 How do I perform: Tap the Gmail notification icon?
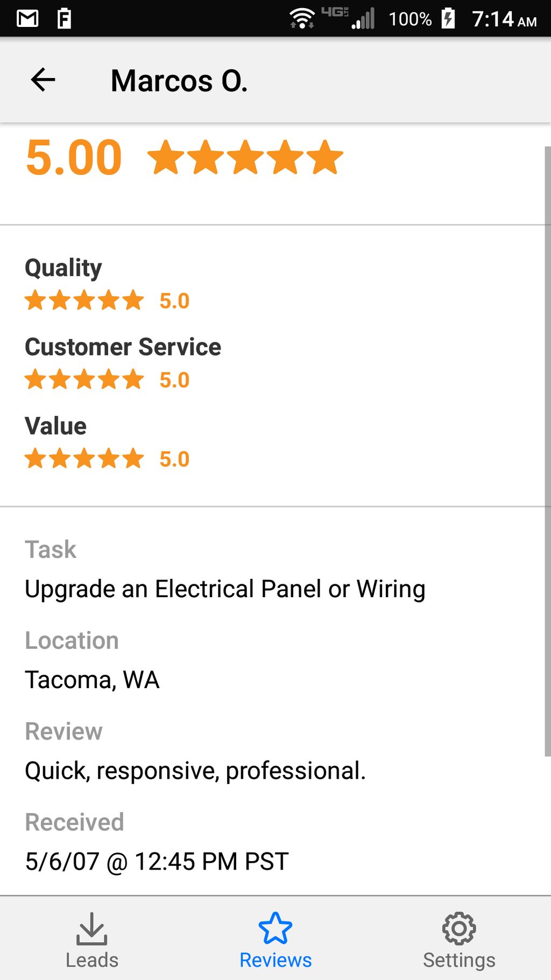pyautogui.click(x=27, y=19)
